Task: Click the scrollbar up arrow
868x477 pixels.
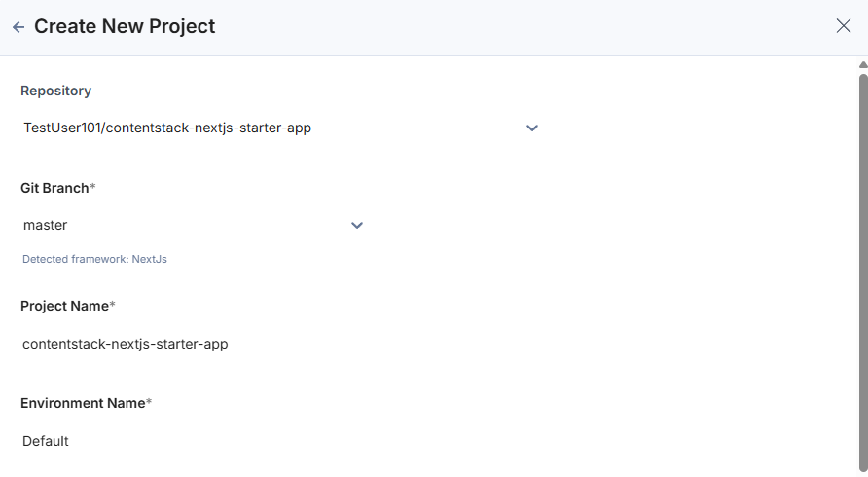Action: click(x=863, y=65)
